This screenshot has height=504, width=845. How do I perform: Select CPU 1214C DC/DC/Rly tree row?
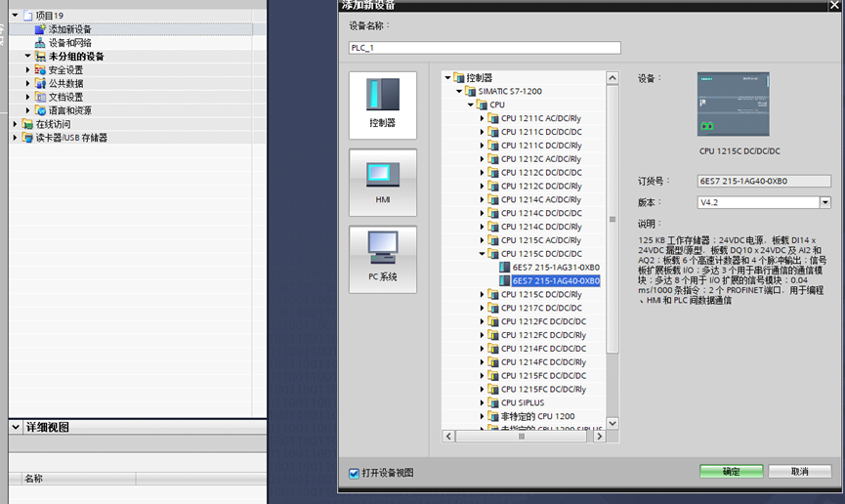point(541,227)
